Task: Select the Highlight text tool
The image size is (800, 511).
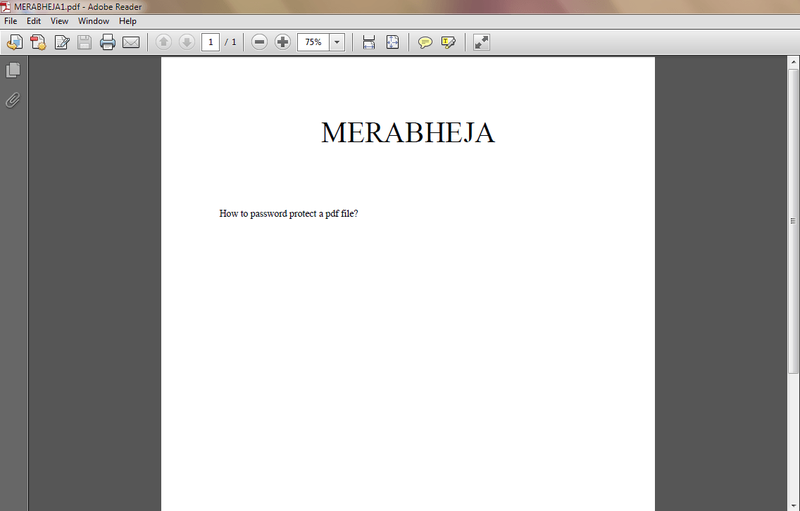Action: (x=448, y=42)
